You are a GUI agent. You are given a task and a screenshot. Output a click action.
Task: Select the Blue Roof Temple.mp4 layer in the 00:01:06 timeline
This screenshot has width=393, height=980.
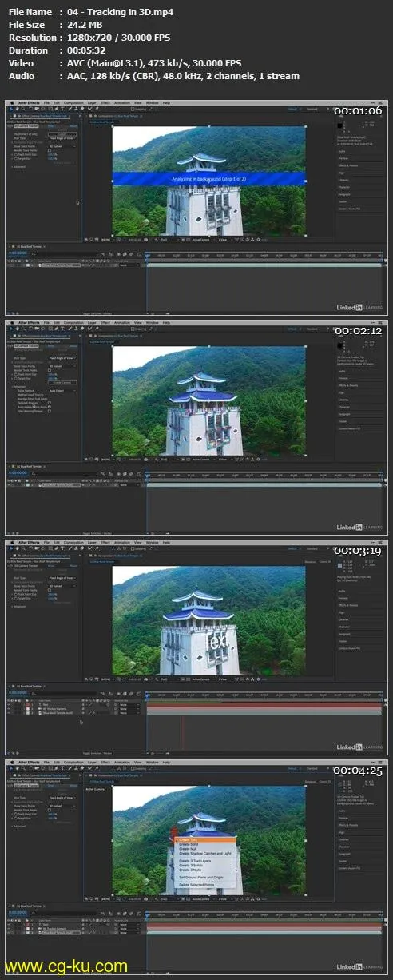coord(61,265)
